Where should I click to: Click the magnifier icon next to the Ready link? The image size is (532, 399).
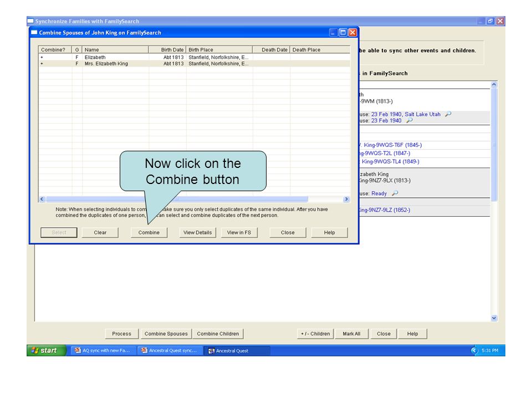395,193
